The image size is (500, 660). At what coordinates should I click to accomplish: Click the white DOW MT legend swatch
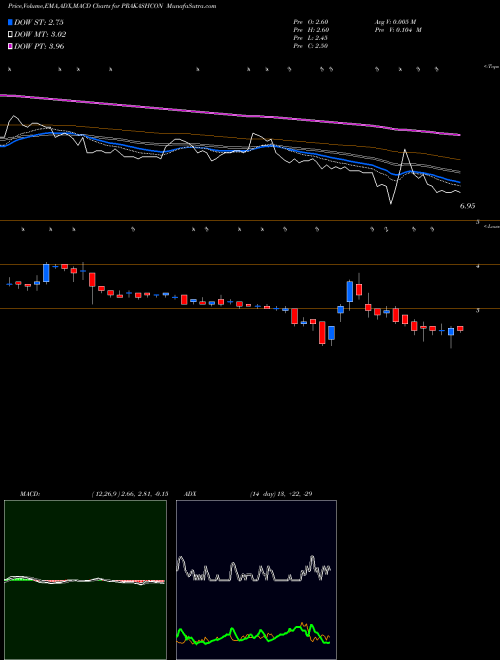pos(10,35)
